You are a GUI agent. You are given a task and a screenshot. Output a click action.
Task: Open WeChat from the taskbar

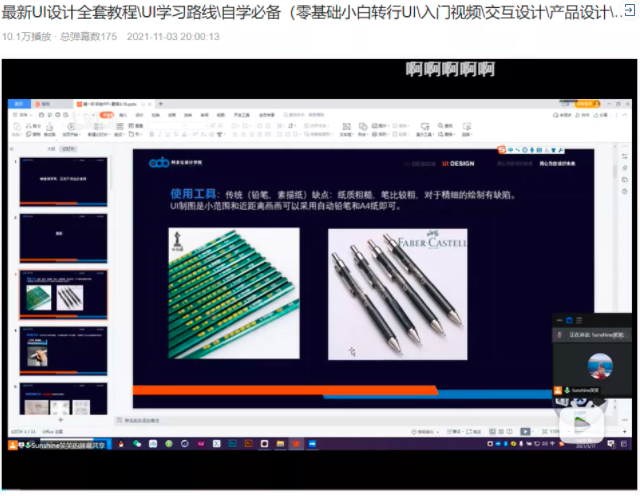[x=137, y=444]
